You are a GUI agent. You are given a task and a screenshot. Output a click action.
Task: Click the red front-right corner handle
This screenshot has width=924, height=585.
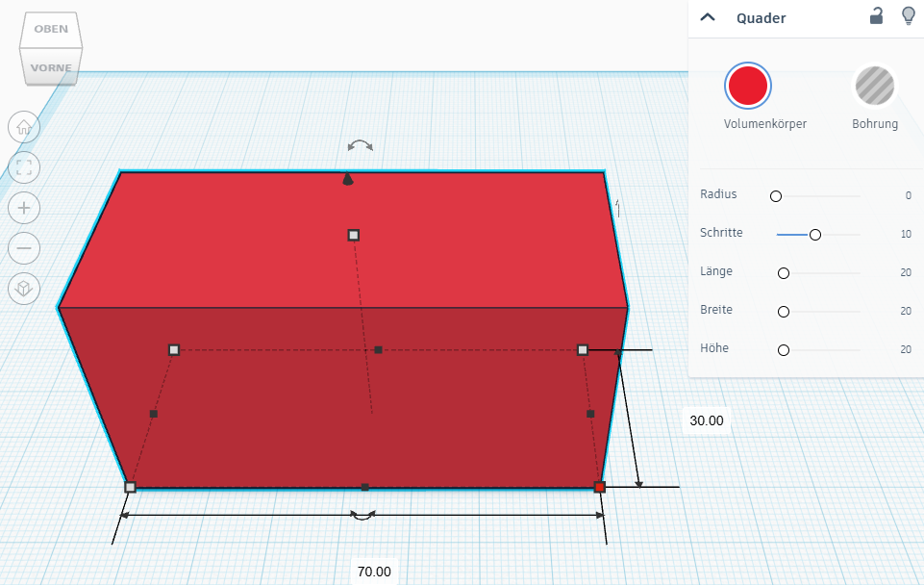click(x=600, y=487)
